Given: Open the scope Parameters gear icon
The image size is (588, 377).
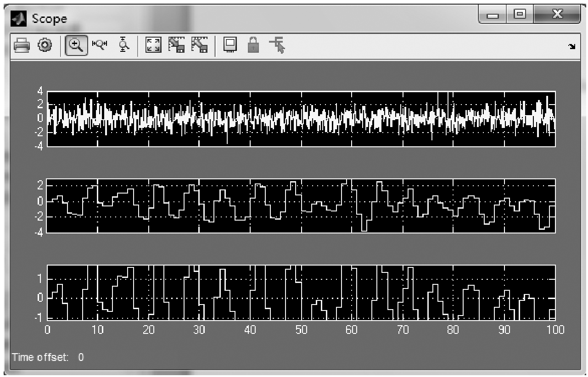Looking at the screenshot, I should [45, 45].
